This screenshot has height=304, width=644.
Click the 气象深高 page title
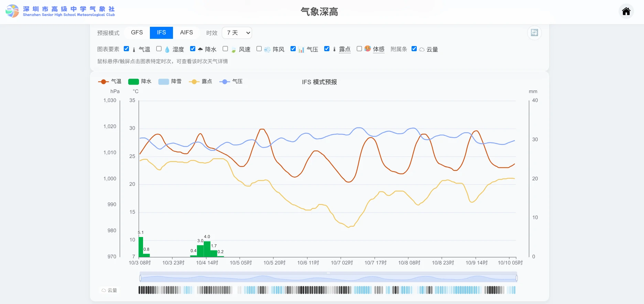click(x=319, y=12)
